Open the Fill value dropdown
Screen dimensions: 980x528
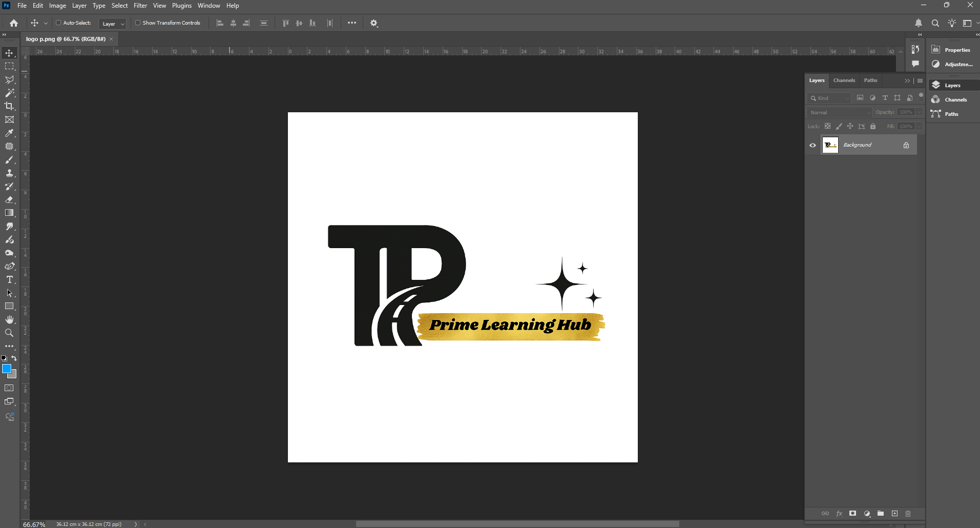[920, 126]
